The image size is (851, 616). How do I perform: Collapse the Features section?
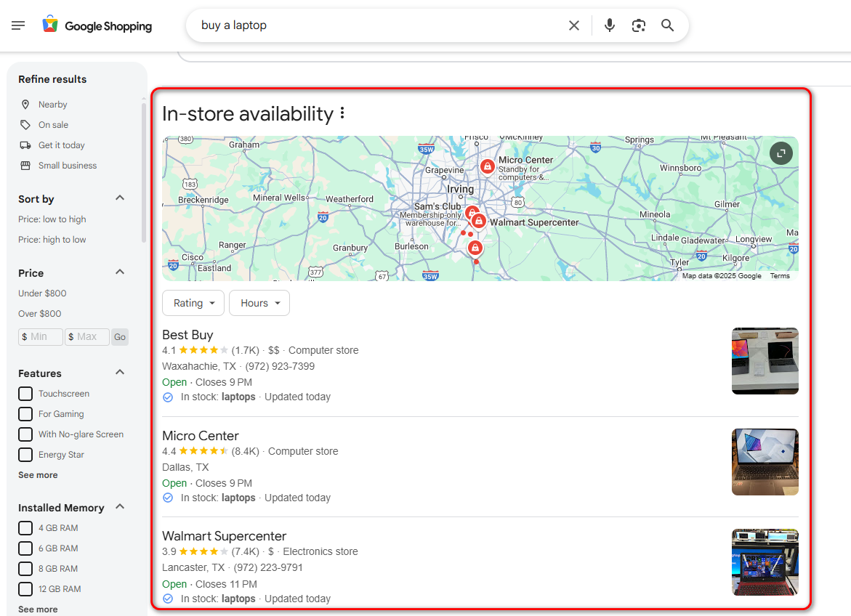click(x=120, y=373)
